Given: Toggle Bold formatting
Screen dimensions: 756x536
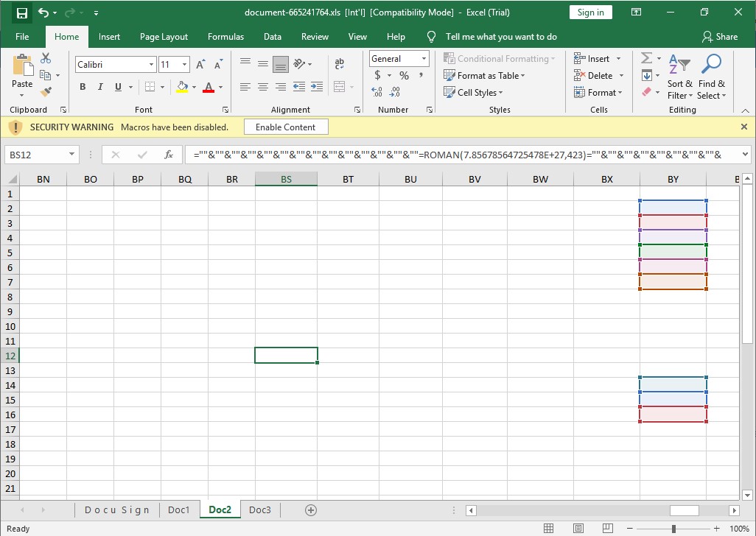Looking at the screenshot, I should click(83, 87).
